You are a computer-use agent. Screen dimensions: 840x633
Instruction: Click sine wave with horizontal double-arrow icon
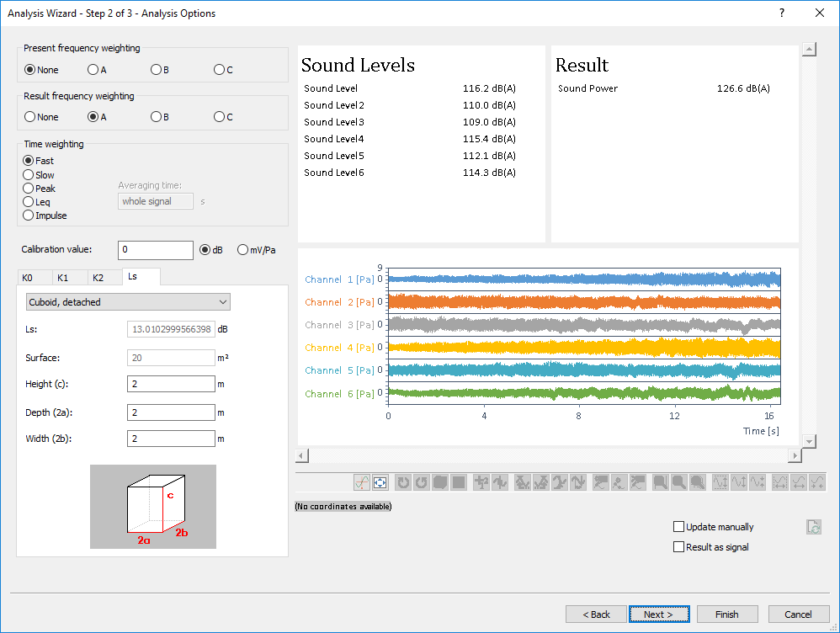tap(798, 482)
